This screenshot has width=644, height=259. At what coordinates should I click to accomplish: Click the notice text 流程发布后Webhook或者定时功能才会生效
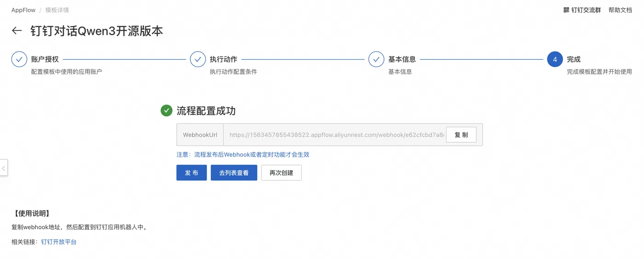[252, 155]
